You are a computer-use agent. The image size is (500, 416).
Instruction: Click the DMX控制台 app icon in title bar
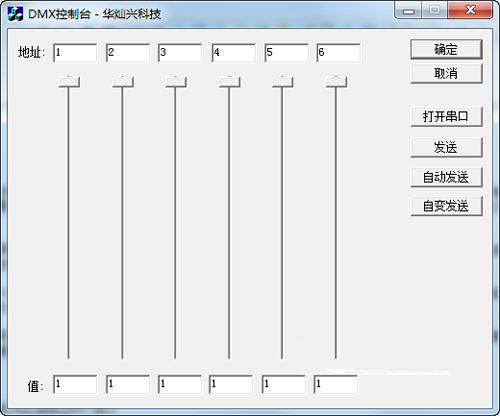tap(15, 14)
